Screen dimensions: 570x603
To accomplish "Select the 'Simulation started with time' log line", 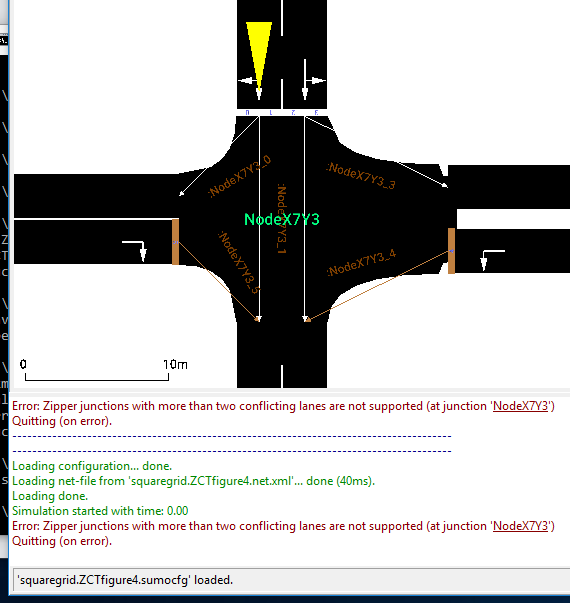I will [100, 511].
